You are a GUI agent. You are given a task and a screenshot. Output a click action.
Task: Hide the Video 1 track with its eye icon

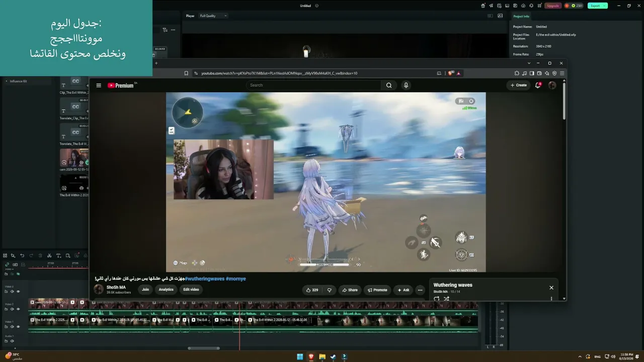click(x=18, y=327)
